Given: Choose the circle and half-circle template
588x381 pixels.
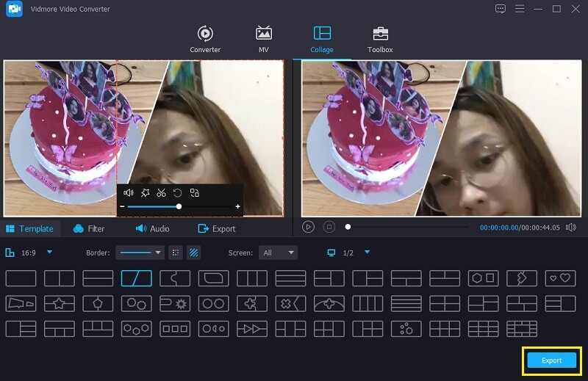Looking at the screenshot, I should pos(214,329).
